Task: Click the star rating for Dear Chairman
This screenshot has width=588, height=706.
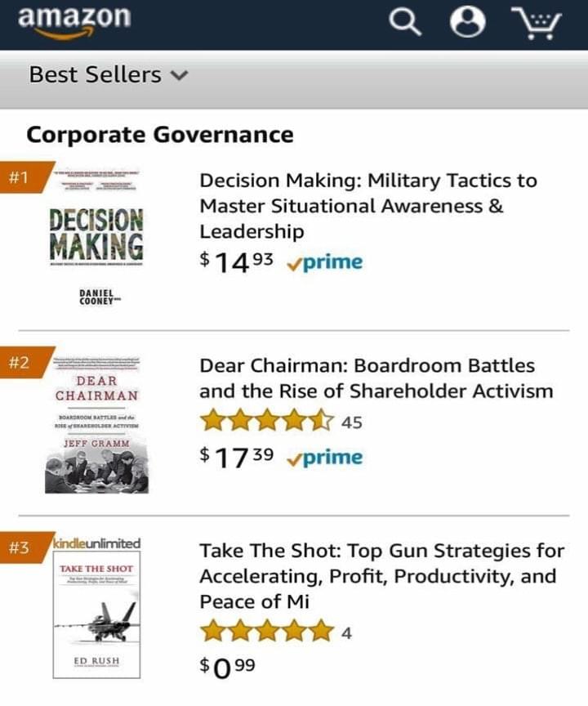Action: tap(268, 422)
